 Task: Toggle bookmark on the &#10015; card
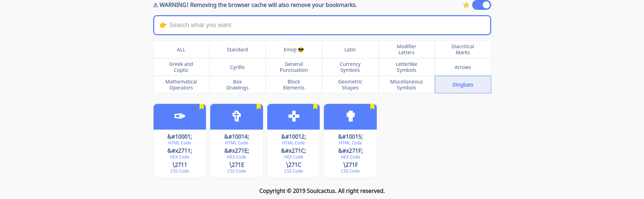pyautogui.click(x=373, y=106)
